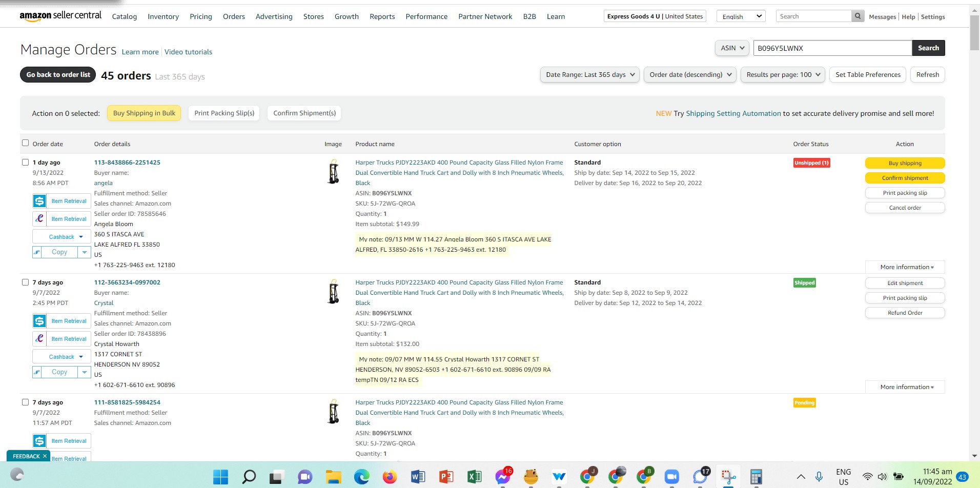Expand the Cashback dropdown for Crystal's order
This screenshot has width=980, height=488.
click(x=62, y=357)
